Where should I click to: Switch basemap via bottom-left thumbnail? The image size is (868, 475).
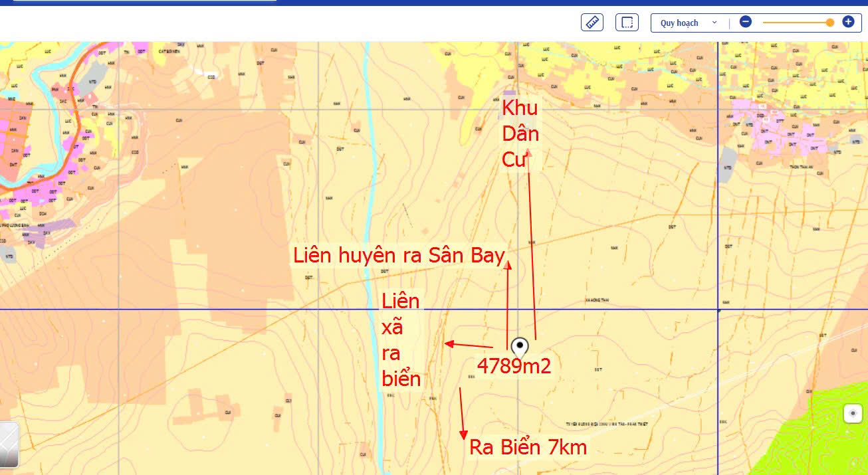click(x=8, y=444)
